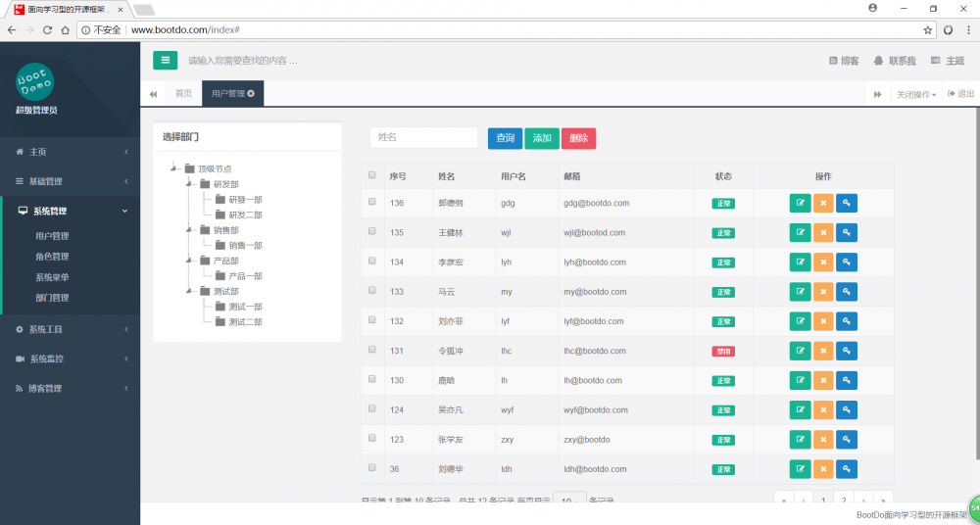Image resolution: width=980 pixels, height=525 pixels.
Task: Check the checkbox for row 124 吴亦凡
Action: (x=371, y=408)
